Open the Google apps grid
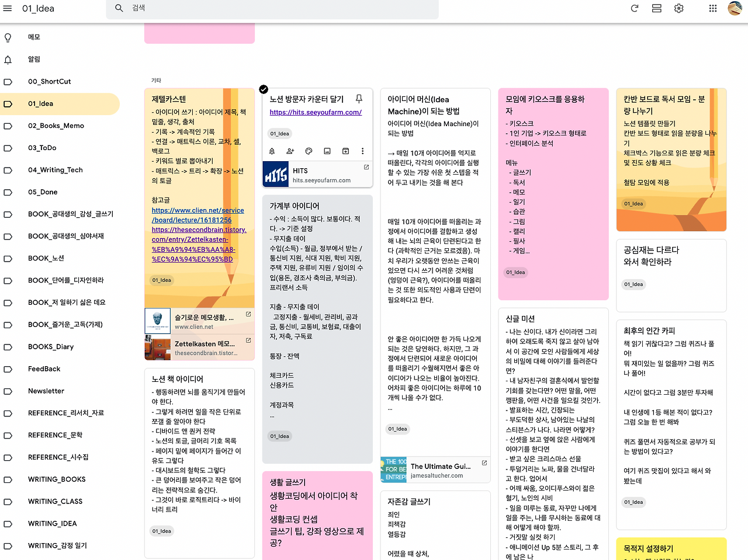 point(713,8)
